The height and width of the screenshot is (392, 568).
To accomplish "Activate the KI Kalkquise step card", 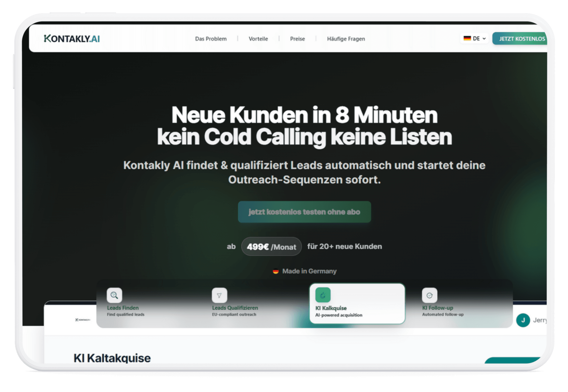I will [x=357, y=304].
